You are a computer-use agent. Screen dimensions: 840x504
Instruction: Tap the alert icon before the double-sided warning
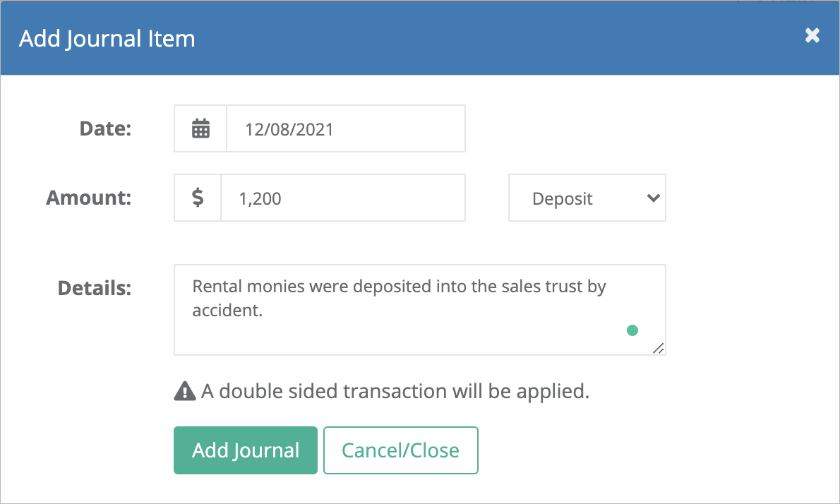[x=184, y=390]
